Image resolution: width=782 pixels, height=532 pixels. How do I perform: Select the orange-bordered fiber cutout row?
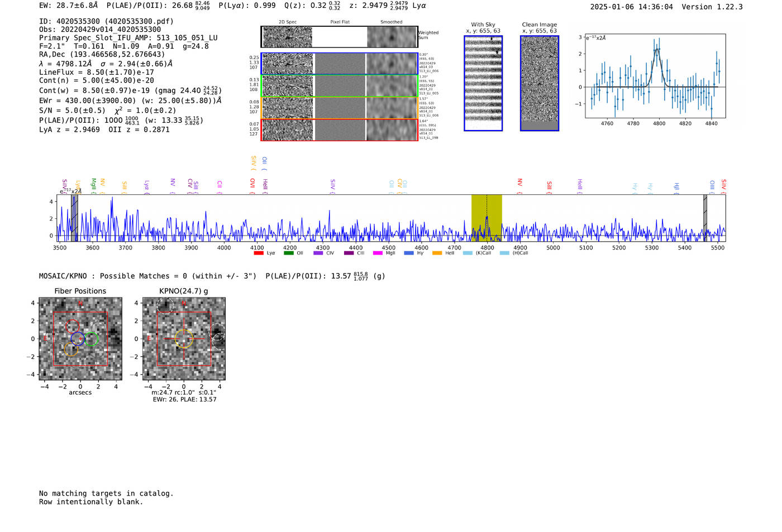coord(340,108)
